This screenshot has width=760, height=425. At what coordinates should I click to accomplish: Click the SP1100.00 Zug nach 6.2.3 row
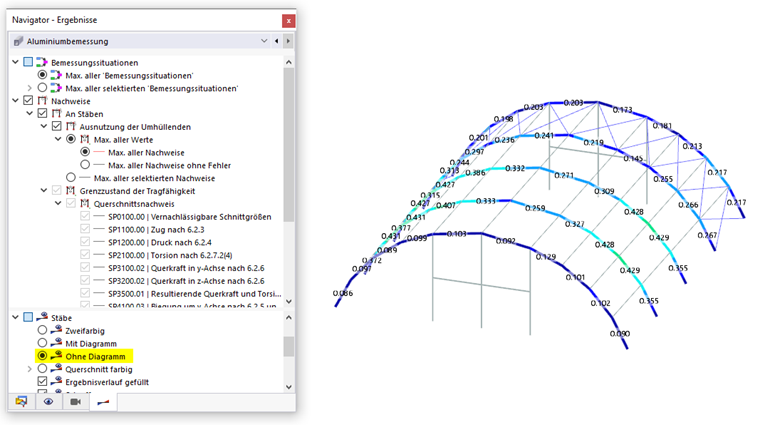tap(156, 229)
